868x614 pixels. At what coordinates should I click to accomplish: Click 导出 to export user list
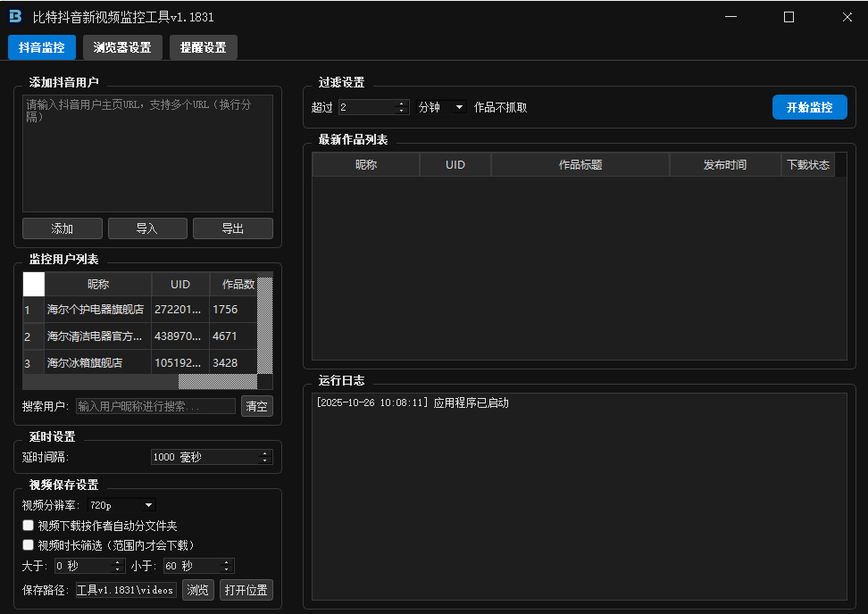tap(232, 228)
